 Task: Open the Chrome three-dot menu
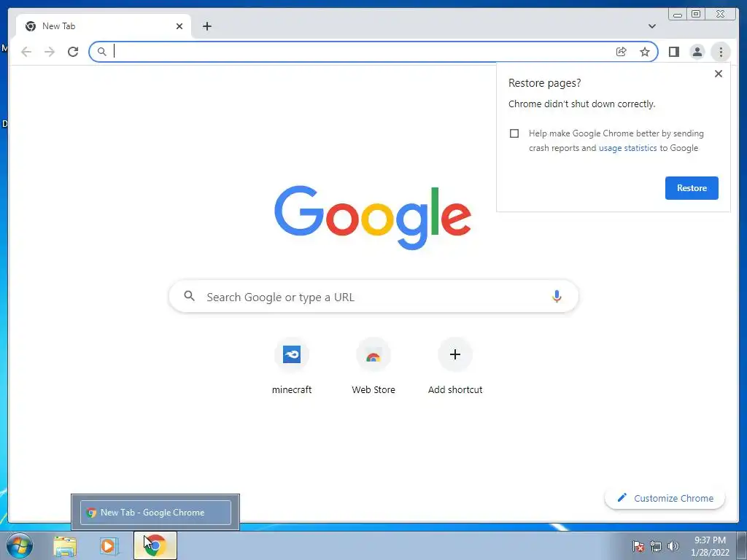[x=721, y=52]
